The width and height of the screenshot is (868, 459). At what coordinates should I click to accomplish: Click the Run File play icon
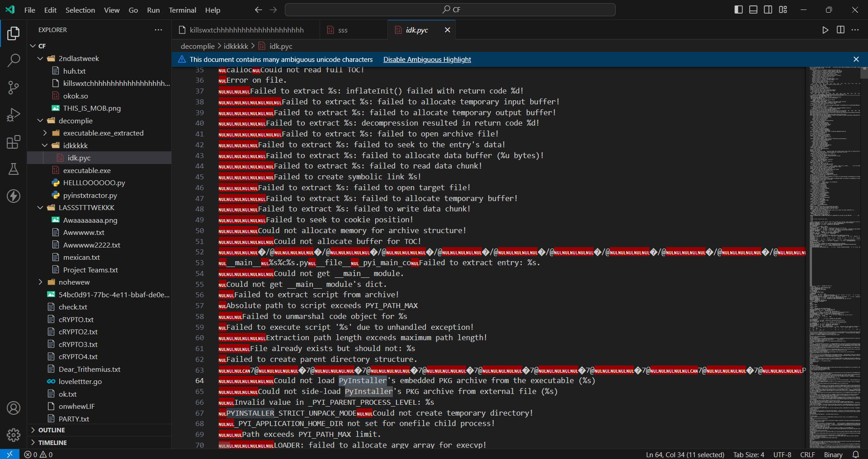825,30
